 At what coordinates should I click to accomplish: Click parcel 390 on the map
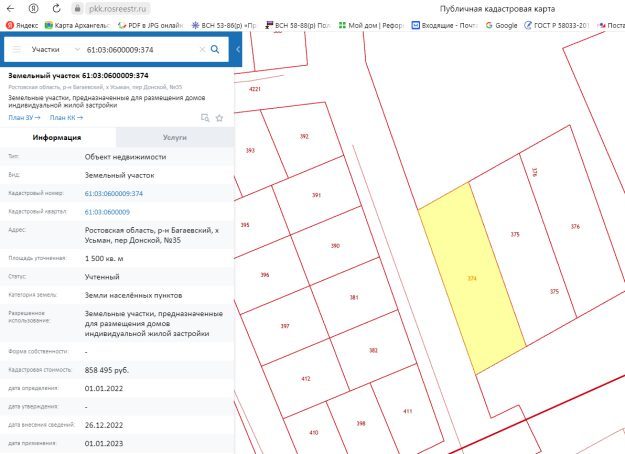pos(335,246)
